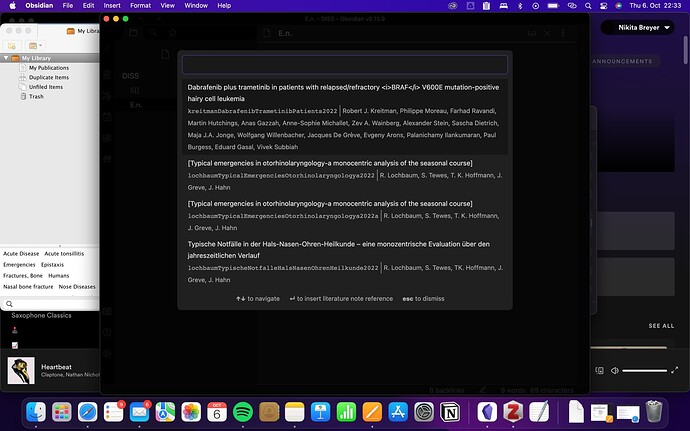
Task: Open the Edit menu
Action: [88, 6]
